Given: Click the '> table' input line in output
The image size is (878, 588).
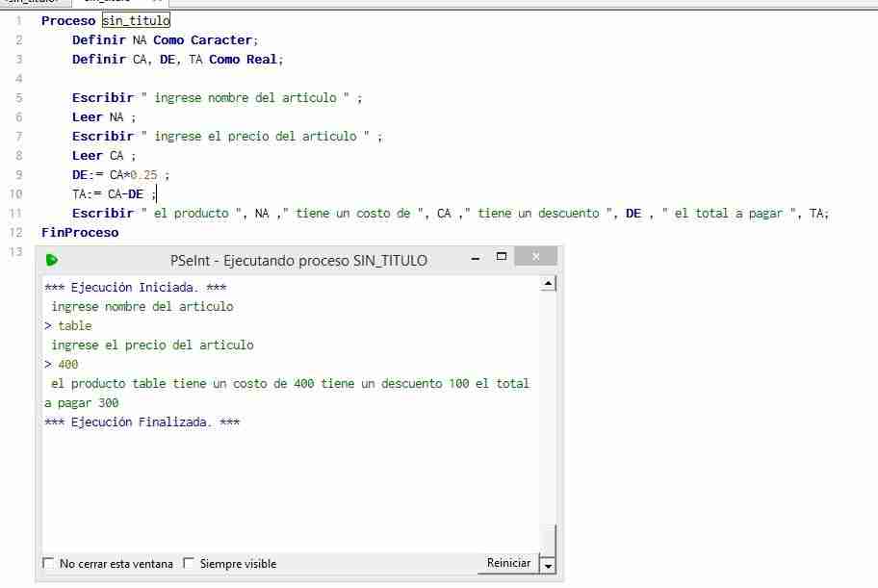Looking at the screenshot, I should pos(67,326).
